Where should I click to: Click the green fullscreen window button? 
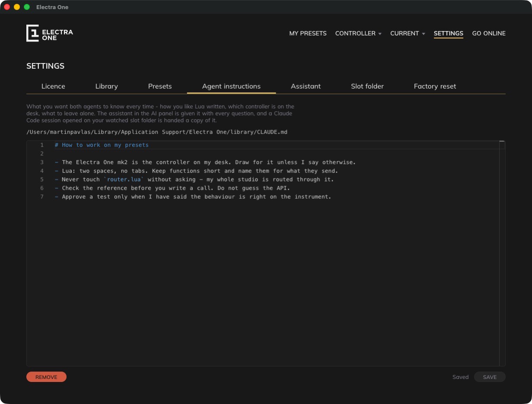click(x=27, y=7)
